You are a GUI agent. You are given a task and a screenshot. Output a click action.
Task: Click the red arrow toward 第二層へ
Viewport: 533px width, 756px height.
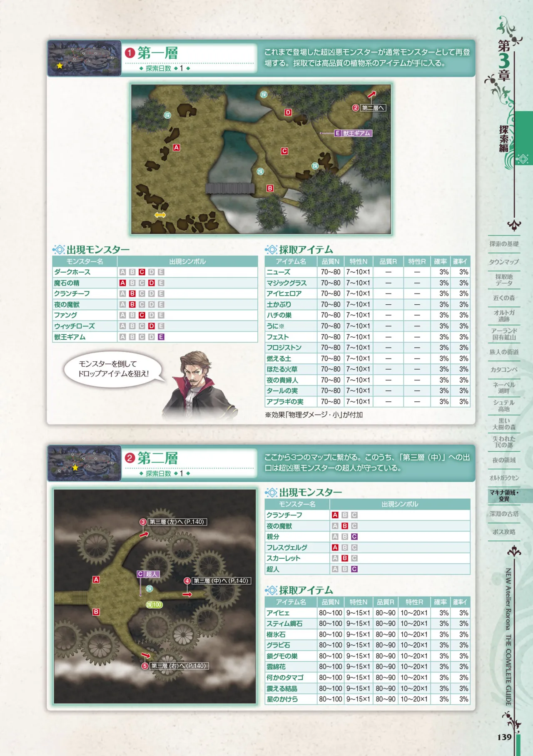coord(371,94)
